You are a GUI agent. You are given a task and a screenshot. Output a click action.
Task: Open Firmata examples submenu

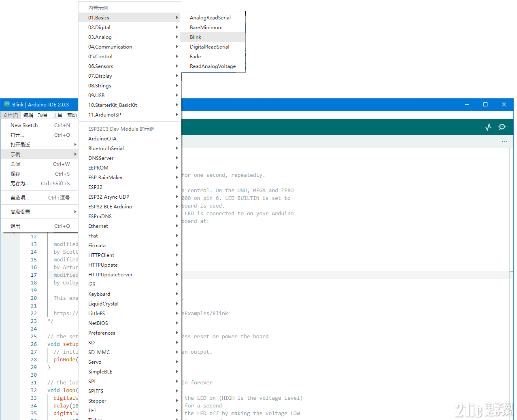(x=130, y=246)
